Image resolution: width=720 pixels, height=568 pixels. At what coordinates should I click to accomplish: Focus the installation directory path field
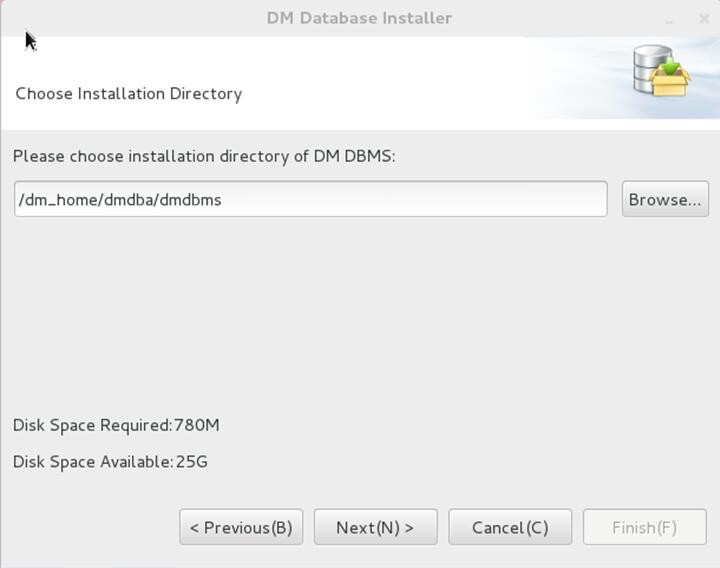pyautogui.click(x=311, y=199)
